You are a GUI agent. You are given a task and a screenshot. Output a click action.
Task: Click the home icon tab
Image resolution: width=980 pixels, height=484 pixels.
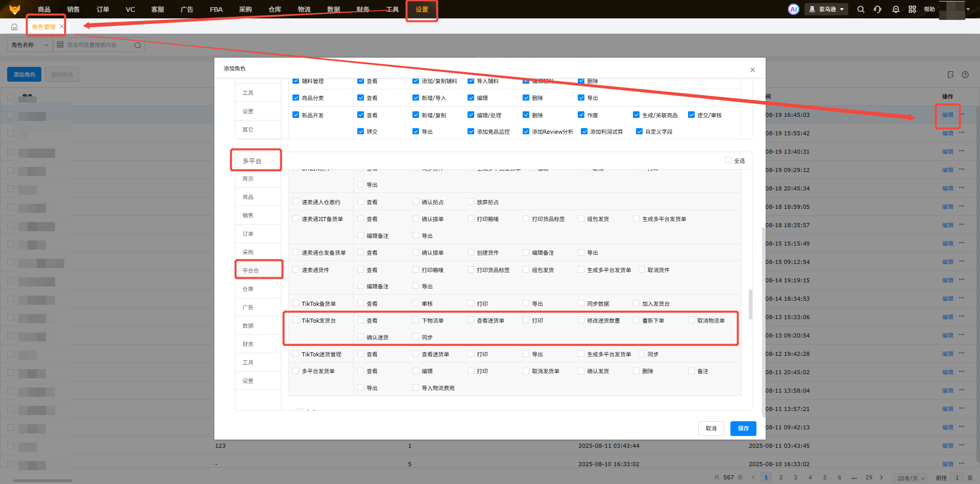click(14, 27)
